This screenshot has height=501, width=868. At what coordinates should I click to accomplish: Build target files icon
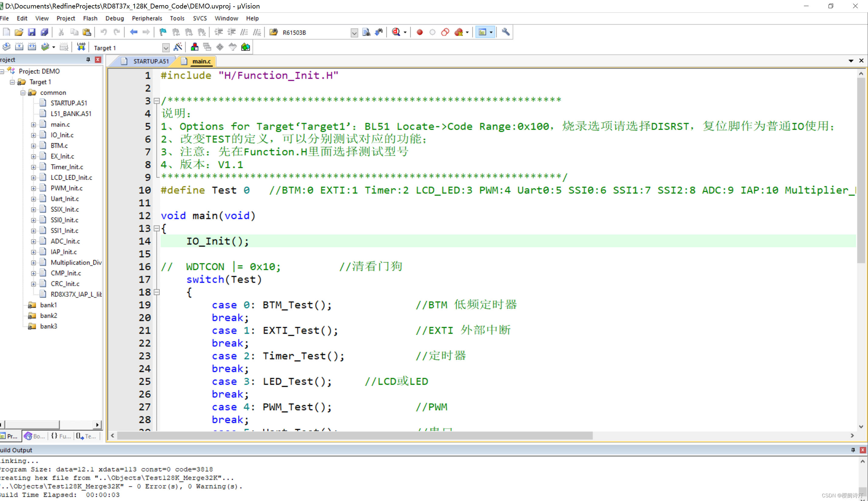click(19, 47)
